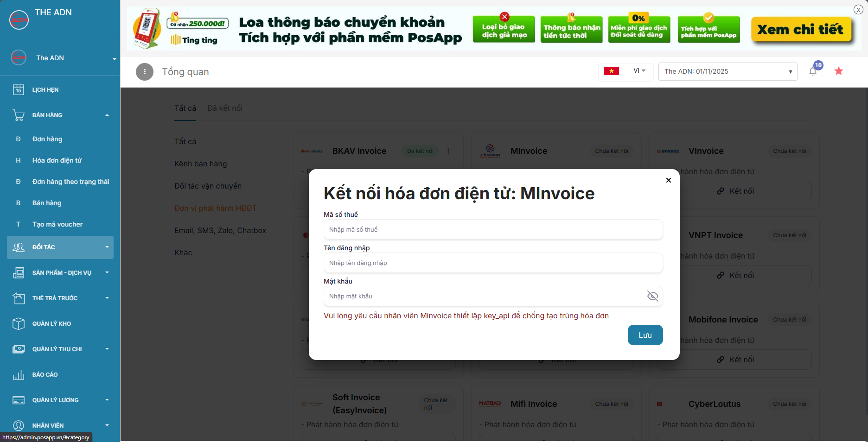Switch to the Đã kết nối tab
Screen dimensions: 868x442
coord(225,108)
